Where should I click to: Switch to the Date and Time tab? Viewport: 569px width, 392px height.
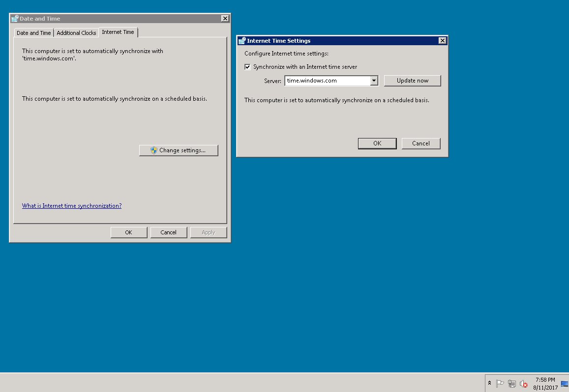[34, 32]
